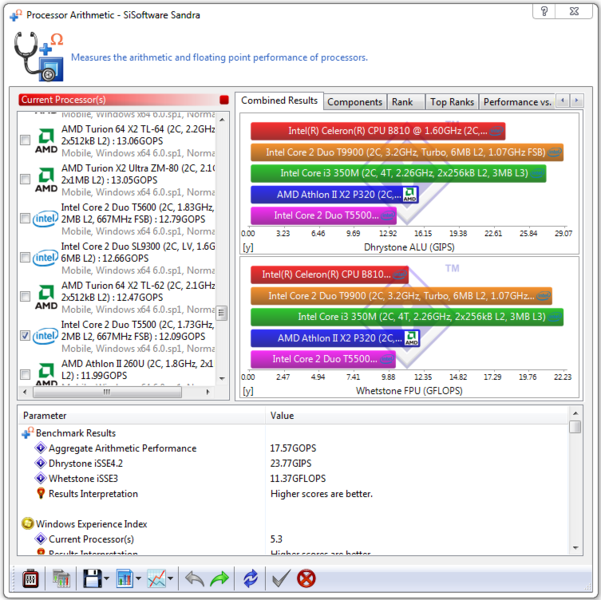Click the parameter table scrollbar thumb

pos(575,427)
